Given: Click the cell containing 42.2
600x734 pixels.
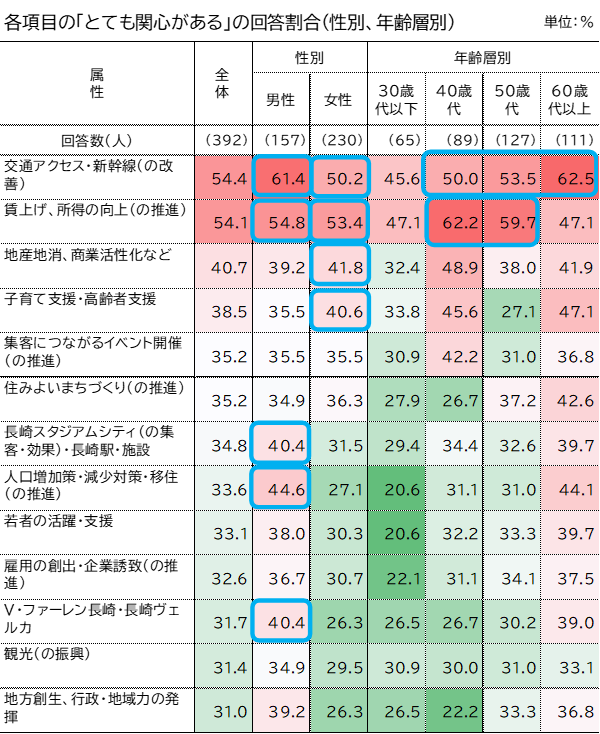Looking at the screenshot, I should click(454, 356).
